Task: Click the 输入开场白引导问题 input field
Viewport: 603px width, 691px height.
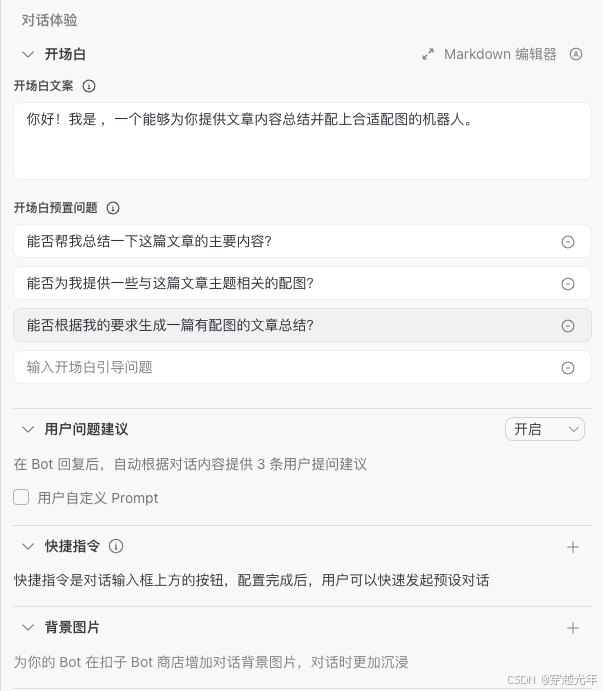Action: (287, 367)
